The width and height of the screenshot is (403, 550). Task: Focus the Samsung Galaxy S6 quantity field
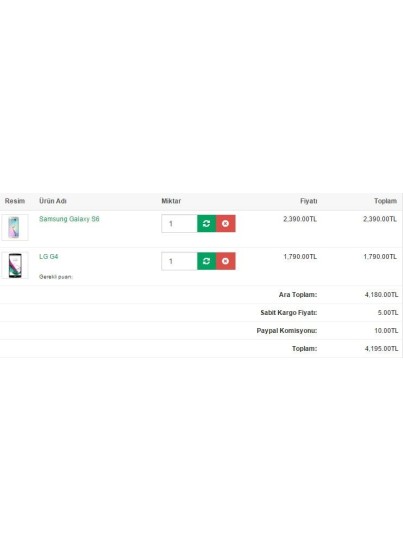point(179,223)
